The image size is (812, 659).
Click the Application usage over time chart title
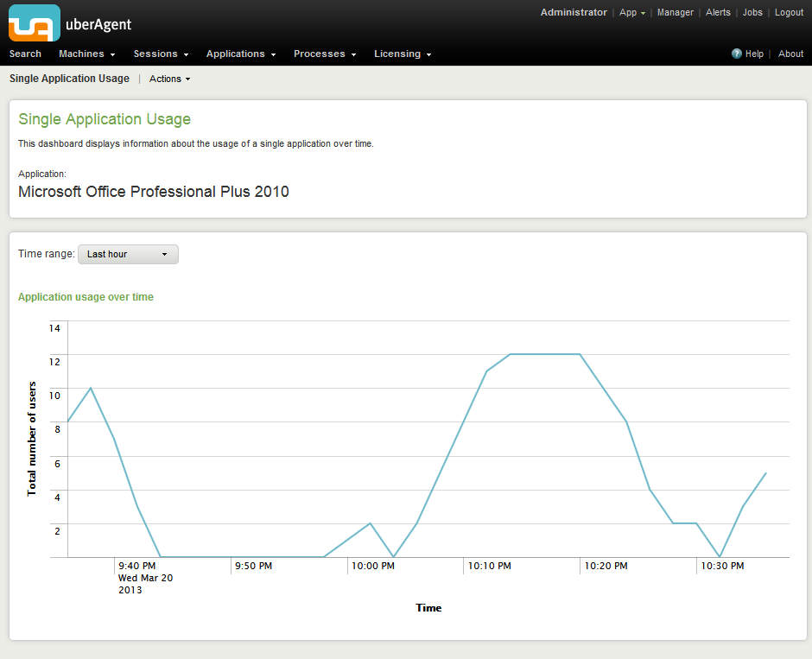86,296
